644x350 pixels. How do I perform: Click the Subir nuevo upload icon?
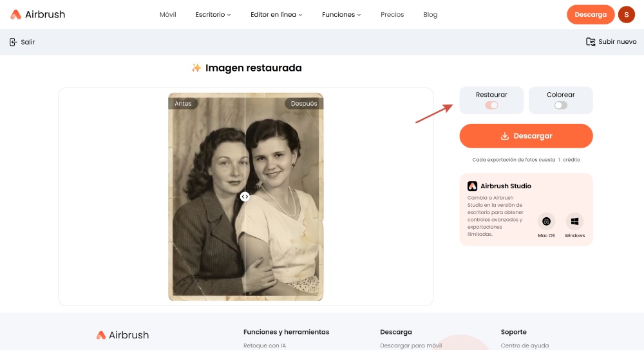(x=591, y=41)
